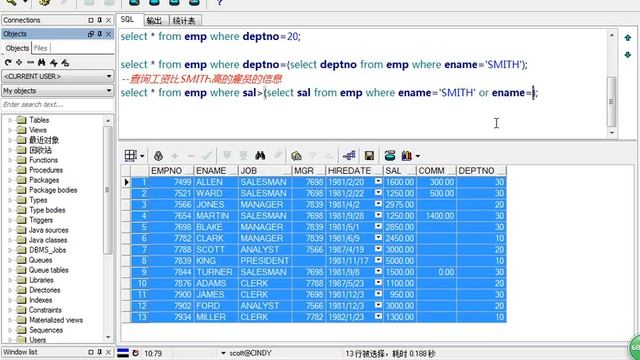Click the clear record eraser icon
Image resolution: width=640 pixels, height=360 pixels.
(278, 155)
